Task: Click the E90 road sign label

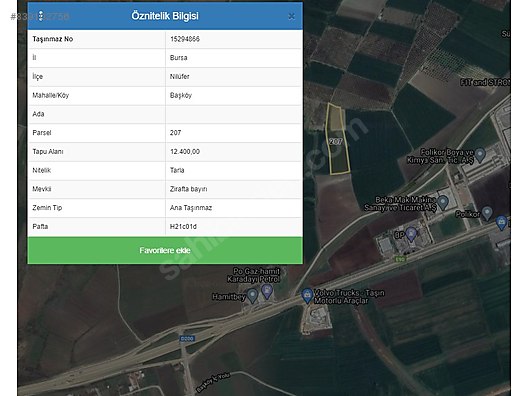Action: click(x=400, y=259)
